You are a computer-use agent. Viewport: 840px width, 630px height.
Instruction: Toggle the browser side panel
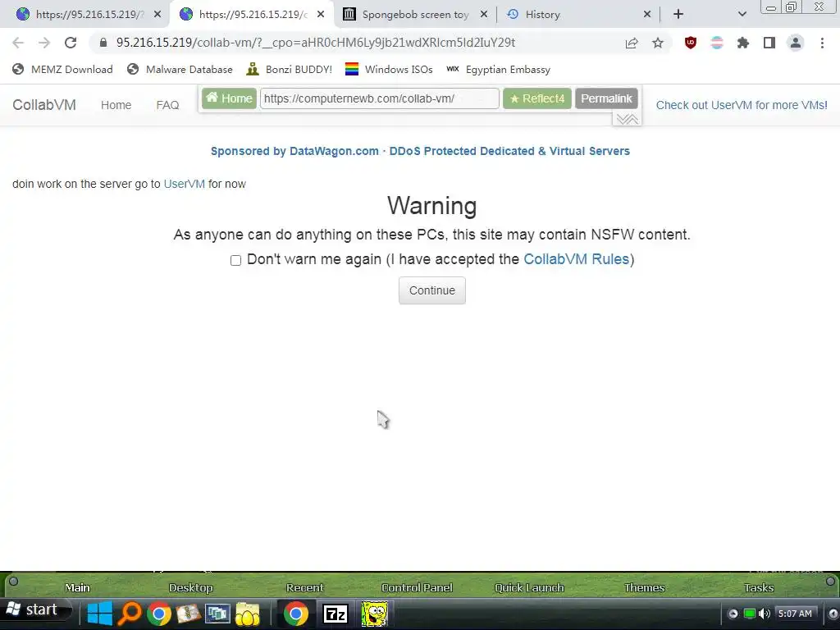coord(769,43)
